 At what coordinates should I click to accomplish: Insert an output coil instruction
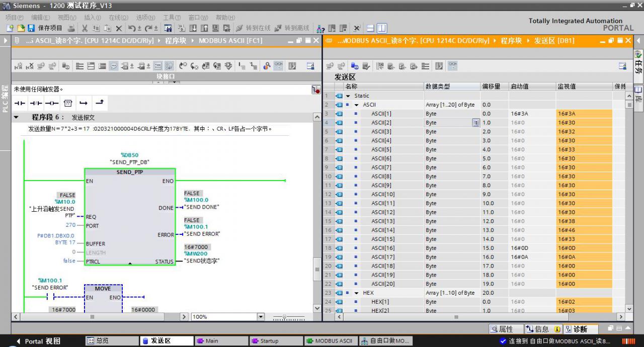tap(52, 103)
